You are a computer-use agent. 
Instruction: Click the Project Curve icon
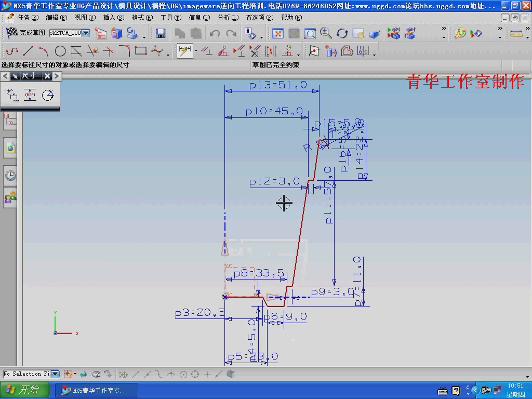331,51
